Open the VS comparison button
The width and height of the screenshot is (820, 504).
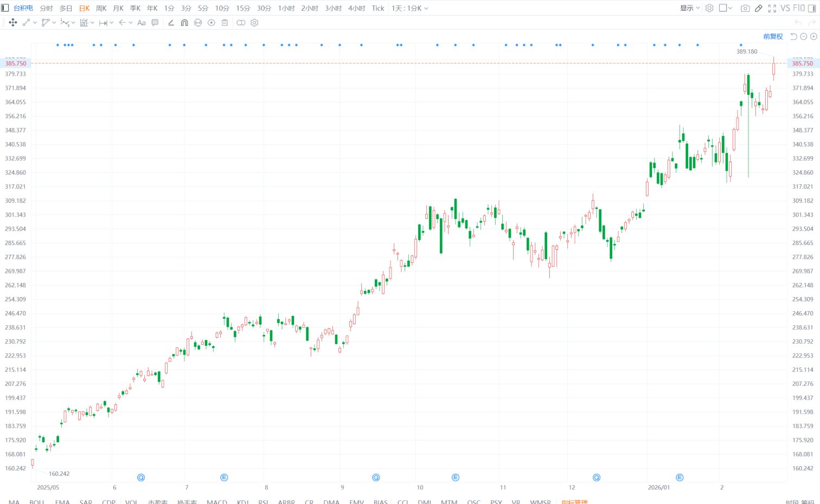click(x=785, y=8)
